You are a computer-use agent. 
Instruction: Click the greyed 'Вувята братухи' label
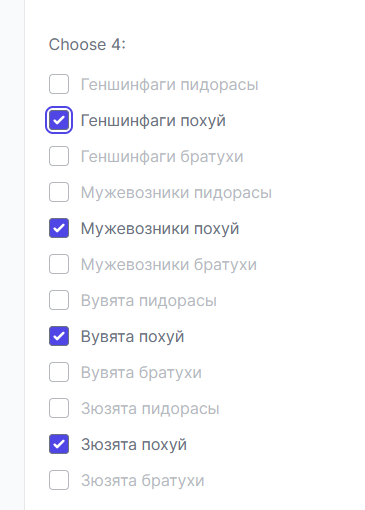click(x=141, y=373)
